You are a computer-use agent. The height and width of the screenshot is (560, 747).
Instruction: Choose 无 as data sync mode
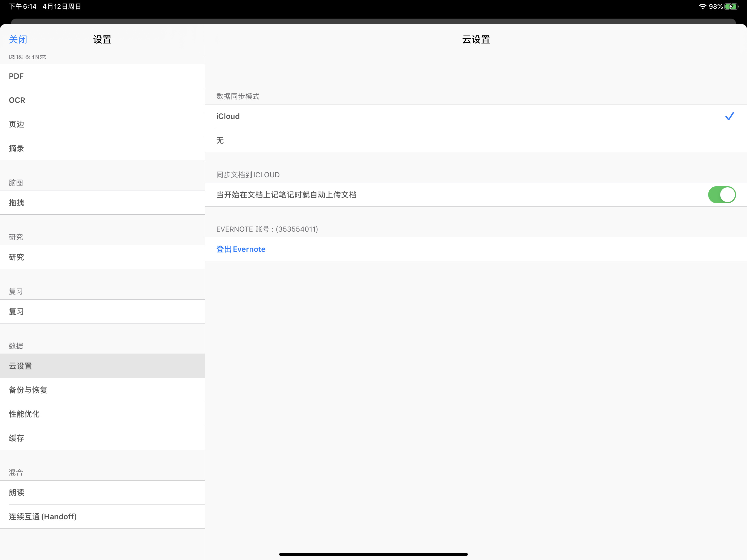point(476,140)
